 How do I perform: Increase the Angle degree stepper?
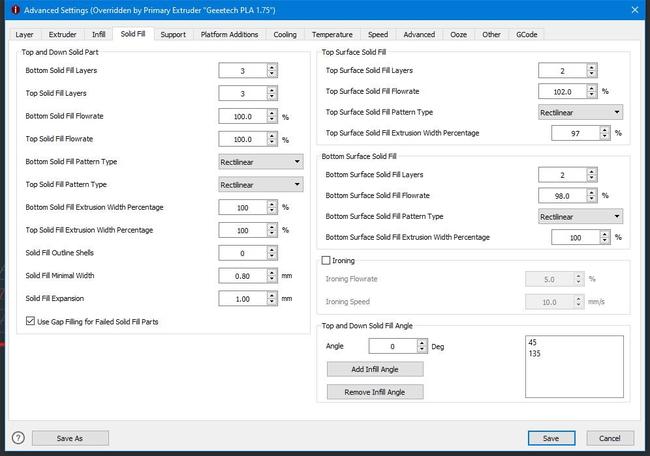pos(423,342)
